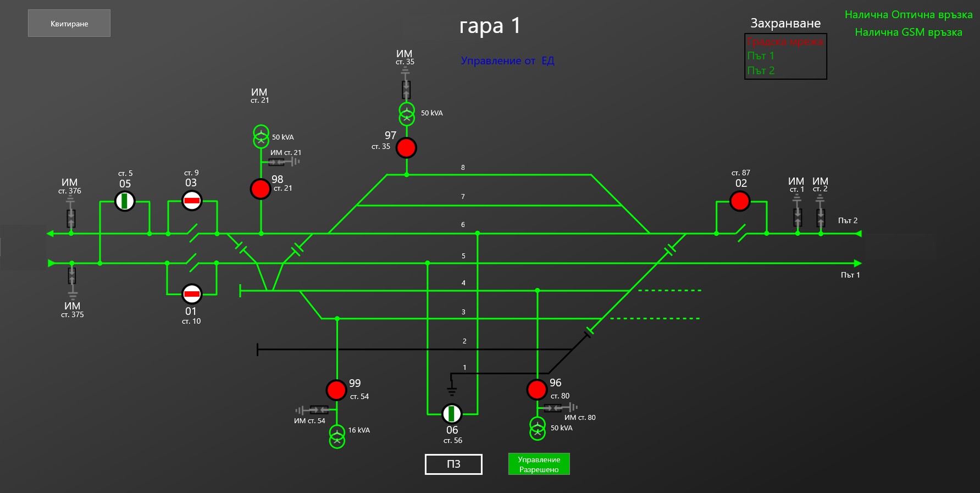
Task: Toggle disconnector 05 at ст. 5
Action: [x=125, y=201]
